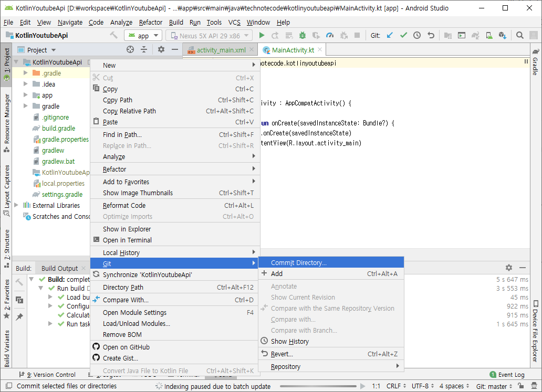Screen dimensions: 542x392
Task: Click Sync Project with Gradle icon
Action: click(x=475, y=35)
